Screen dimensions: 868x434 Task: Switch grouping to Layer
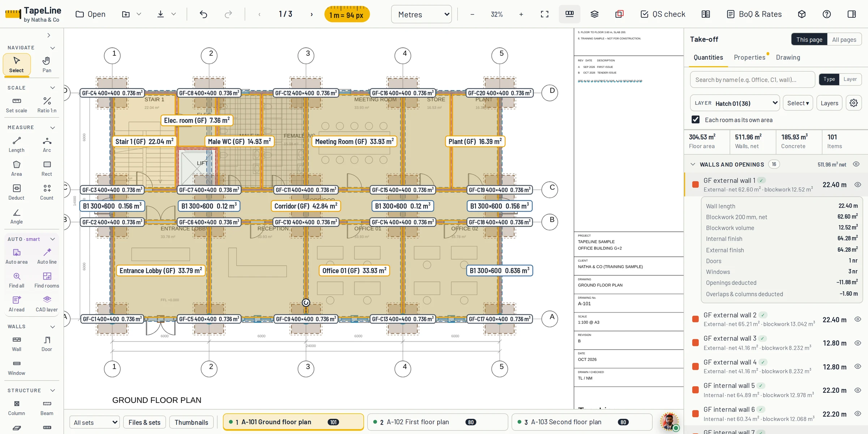tap(850, 79)
